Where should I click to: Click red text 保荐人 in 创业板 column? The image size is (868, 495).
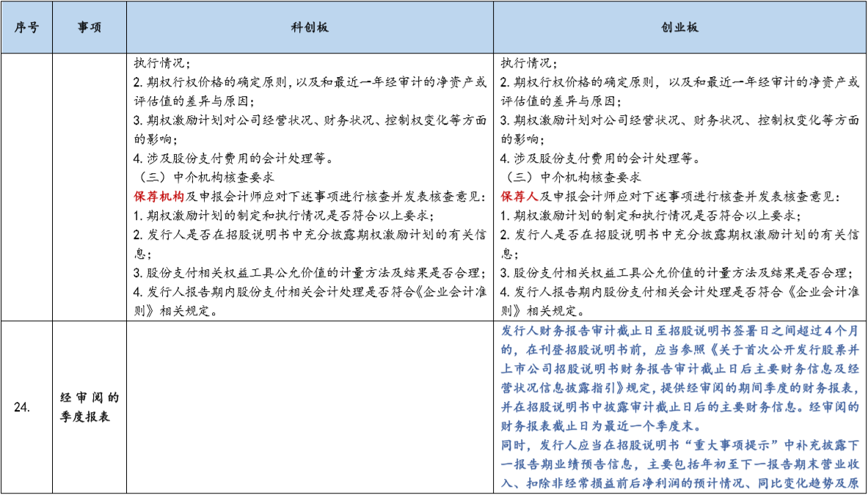[x=519, y=197]
